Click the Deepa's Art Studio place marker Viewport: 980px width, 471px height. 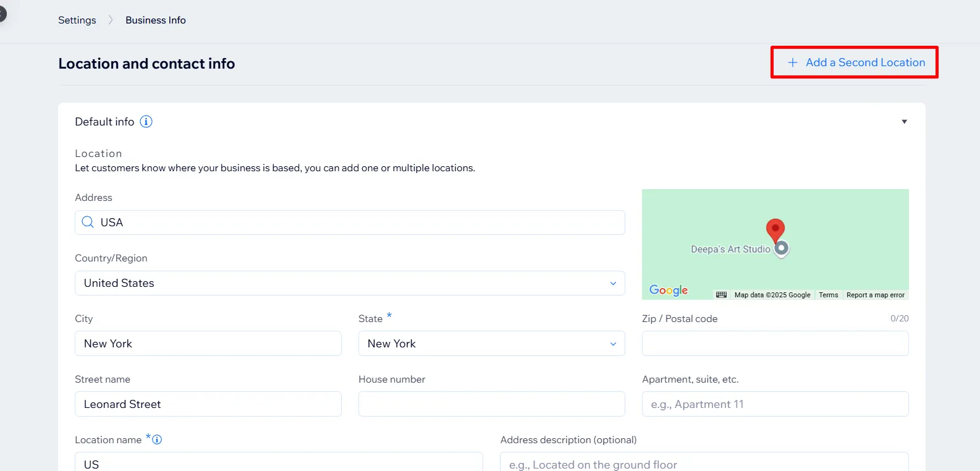click(x=782, y=248)
